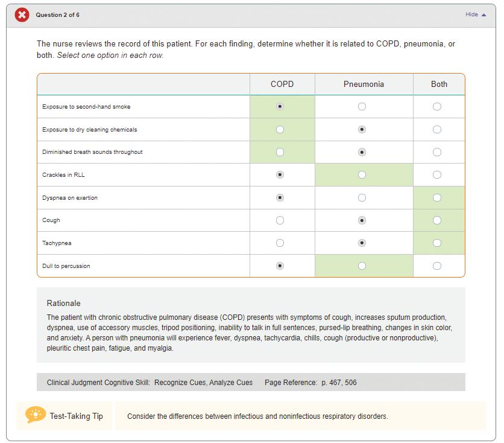Select Both for Exposure to second-hand smoke

pyautogui.click(x=437, y=107)
